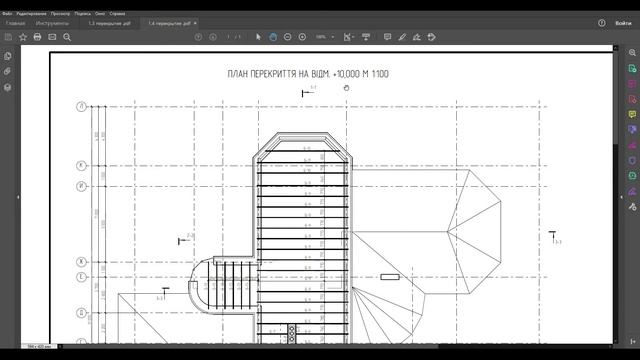Click the vertical scrollbar thumb

tap(616, 97)
